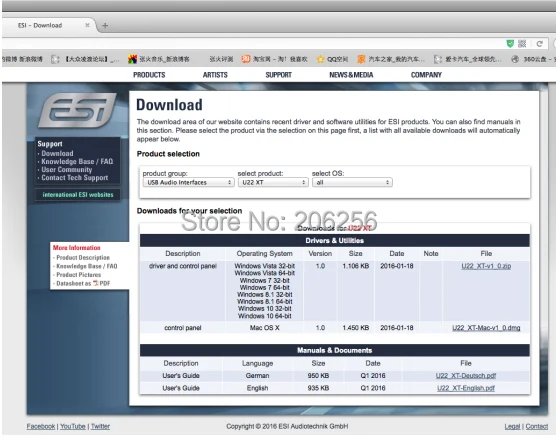Download U22_XT-Mac-v1_0.dmg file
This screenshot has width=556, height=441.
pyautogui.click(x=486, y=328)
